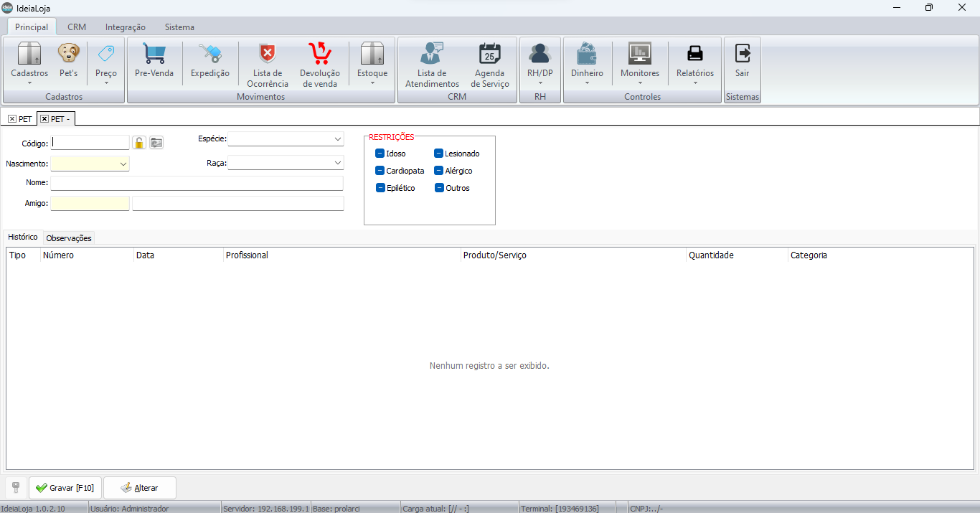Click the Gravar [F10] button
This screenshot has height=513, width=980.
point(65,488)
